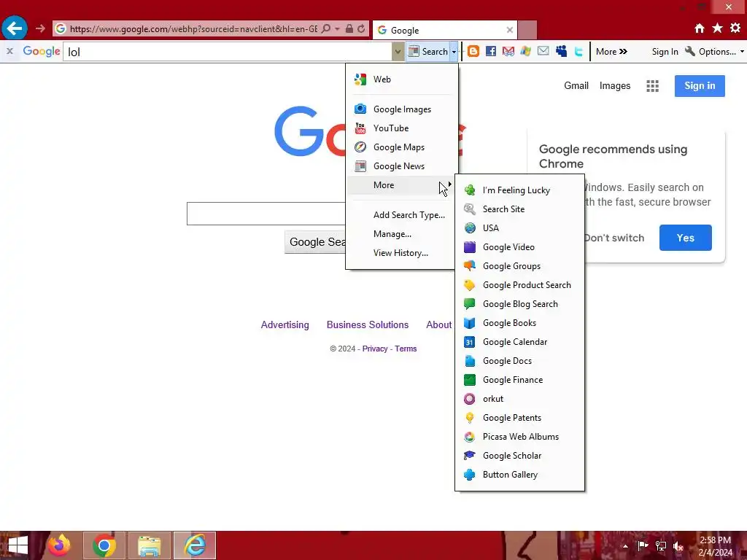Click the toolbar search input field
Image resolution: width=747 pixels, height=560 pixels.
click(x=228, y=52)
